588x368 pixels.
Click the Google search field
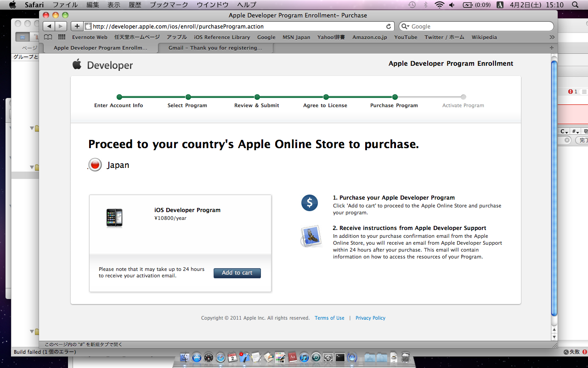coord(476,27)
